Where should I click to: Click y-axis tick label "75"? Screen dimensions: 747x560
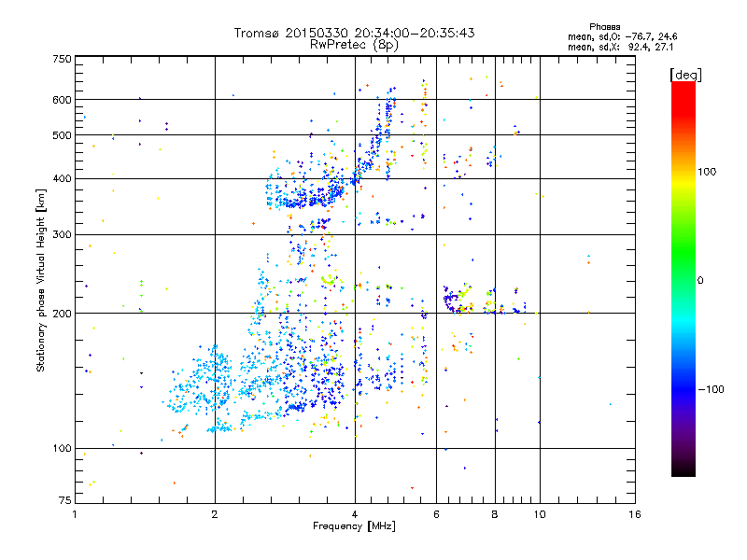65,500
